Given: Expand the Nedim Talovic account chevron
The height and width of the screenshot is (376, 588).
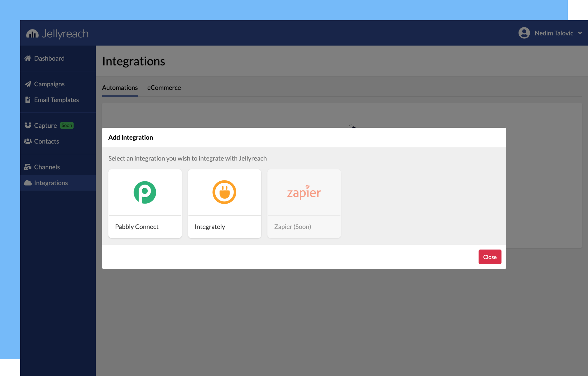Looking at the screenshot, I should 580,33.
